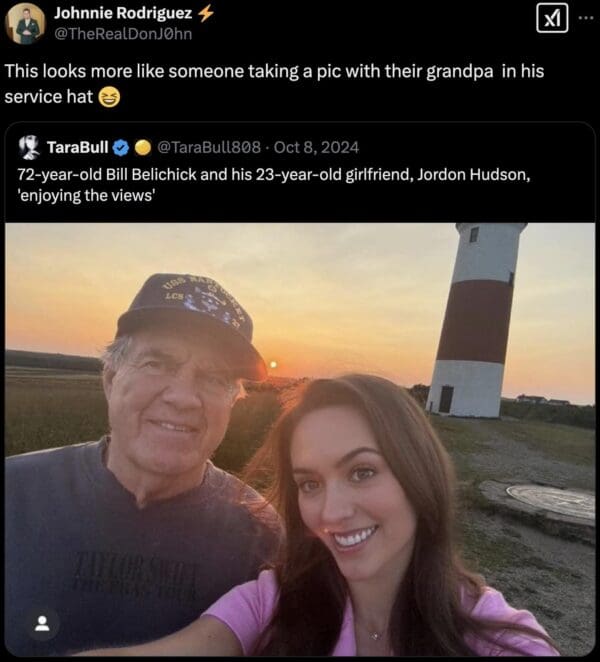Open the Johnnie Rodriguez display name link
Screen dimensions: 600x662
click(x=124, y=13)
